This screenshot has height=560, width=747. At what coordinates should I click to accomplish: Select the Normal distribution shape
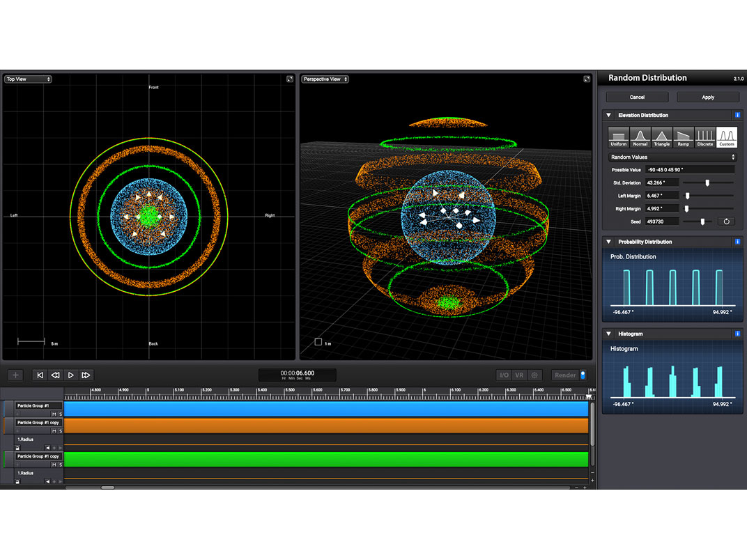(640, 137)
